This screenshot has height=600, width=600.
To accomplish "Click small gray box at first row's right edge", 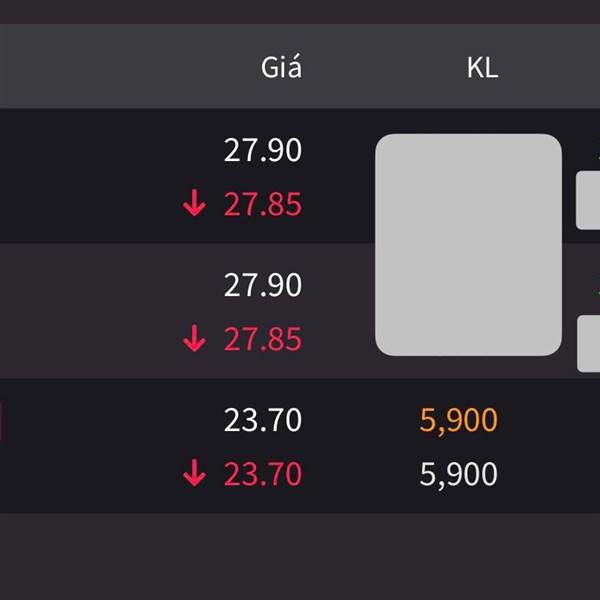I will pyautogui.click(x=588, y=199).
